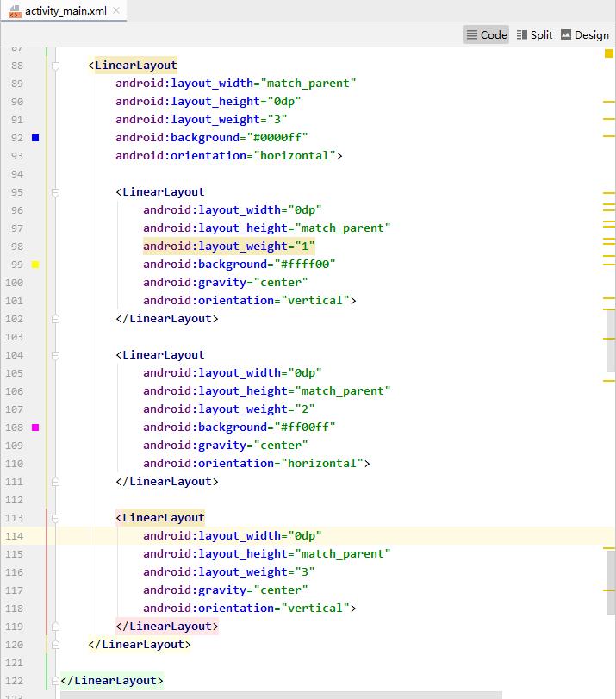The height and width of the screenshot is (699, 616).
Task: Click the Design view picture icon
Action: click(566, 34)
